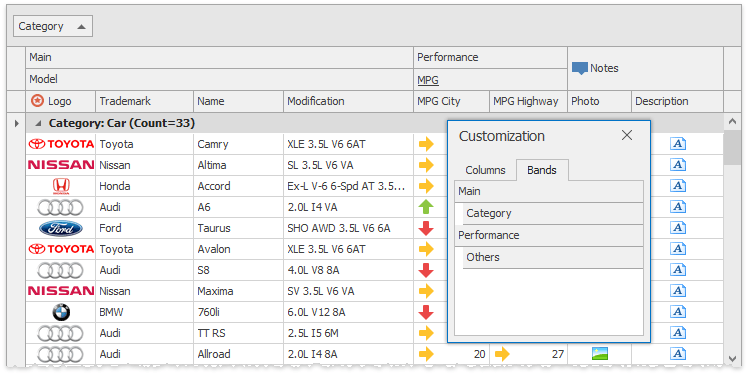Click the Honda logo in the Accord row

(x=61, y=186)
